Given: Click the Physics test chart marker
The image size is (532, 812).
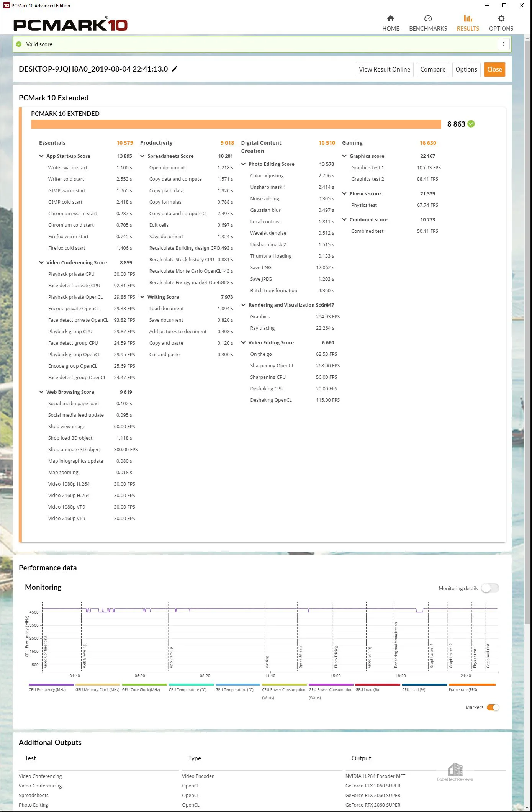Looking at the screenshot, I should coord(475,658).
